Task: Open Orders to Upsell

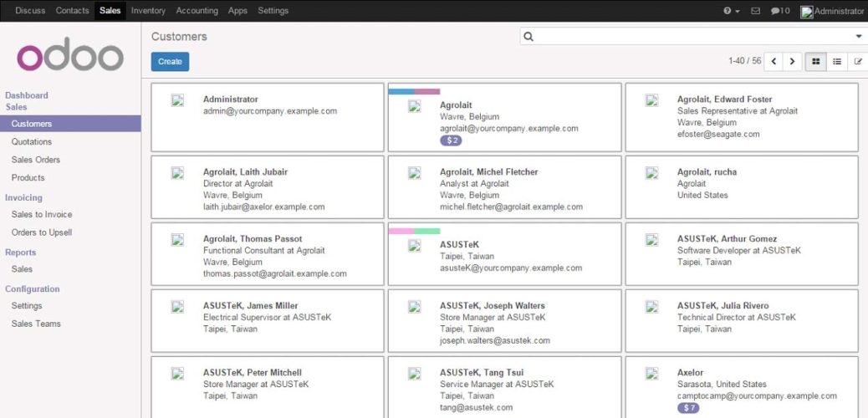Action: (x=42, y=232)
